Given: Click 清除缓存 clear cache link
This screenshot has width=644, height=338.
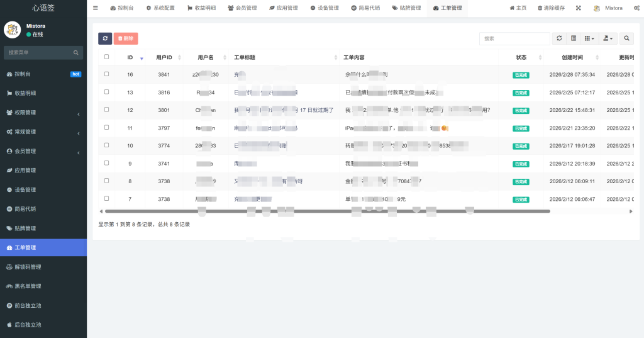Looking at the screenshot, I should pos(551,8).
